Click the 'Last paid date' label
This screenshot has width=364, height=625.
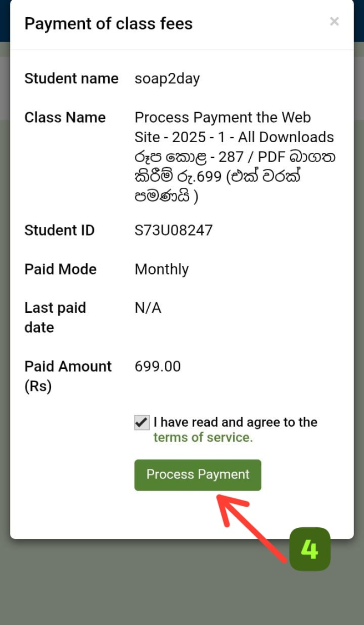pos(55,317)
